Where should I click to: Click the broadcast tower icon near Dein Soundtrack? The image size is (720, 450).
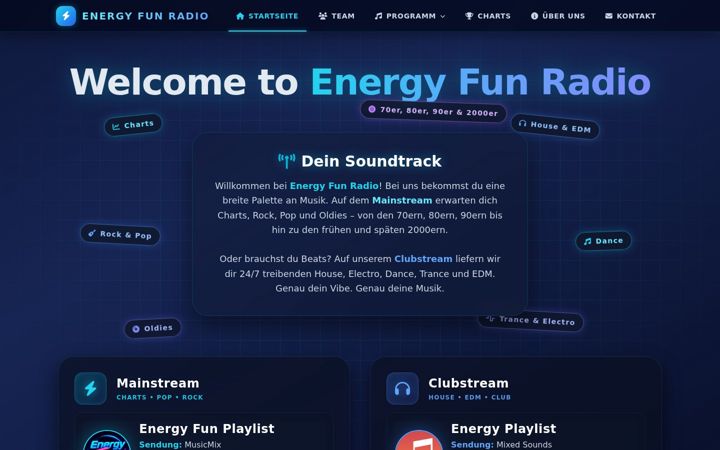[x=287, y=161]
